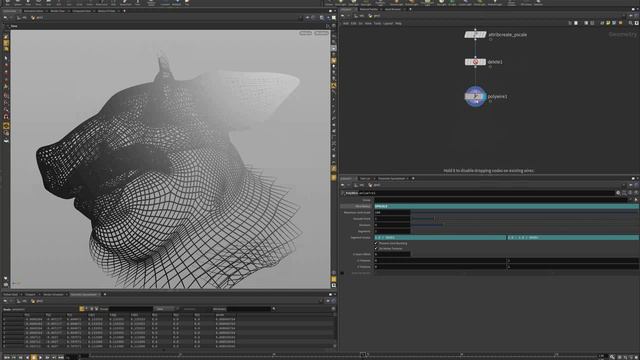Open the Group field dropdown arrow
This screenshot has height=360, width=640.
pyautogui.click(x=630, y=200)
